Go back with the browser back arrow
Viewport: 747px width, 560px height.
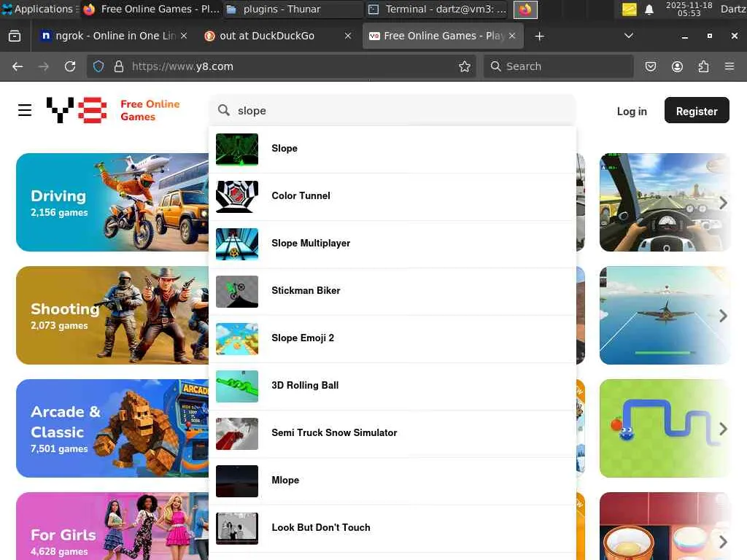pyautogui.click(x=18, y=66)
